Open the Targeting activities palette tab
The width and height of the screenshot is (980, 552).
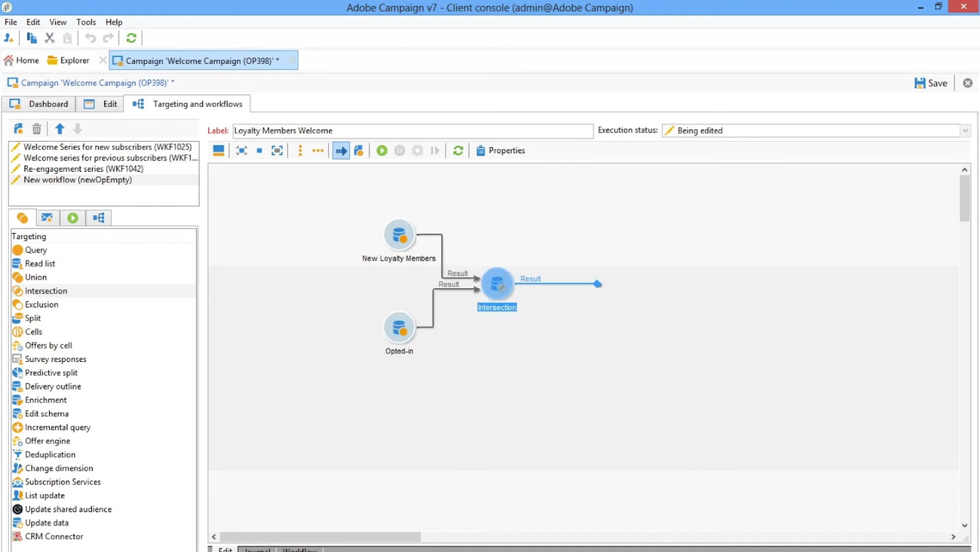click(22, 218)
